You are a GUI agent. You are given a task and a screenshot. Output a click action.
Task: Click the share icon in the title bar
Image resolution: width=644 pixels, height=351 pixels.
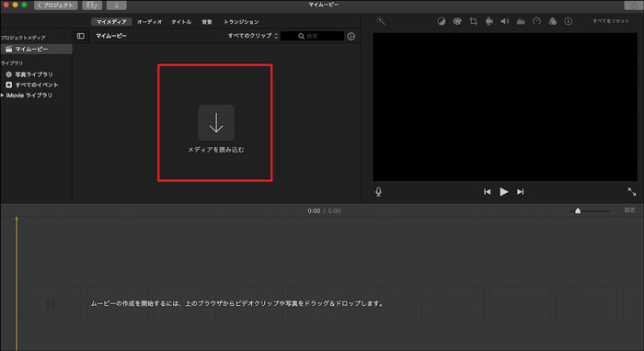pyautogui.click(x=634, y=5)
